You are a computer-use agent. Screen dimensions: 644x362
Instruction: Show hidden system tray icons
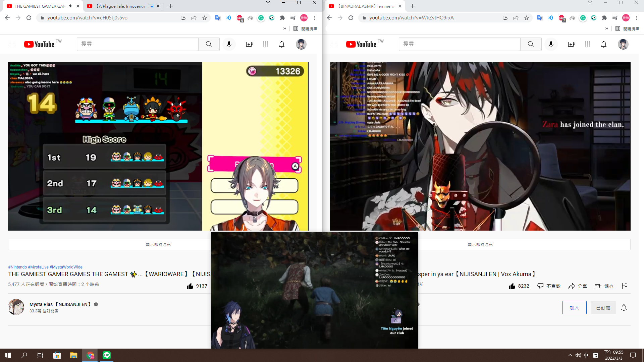[x=570, y=355]
